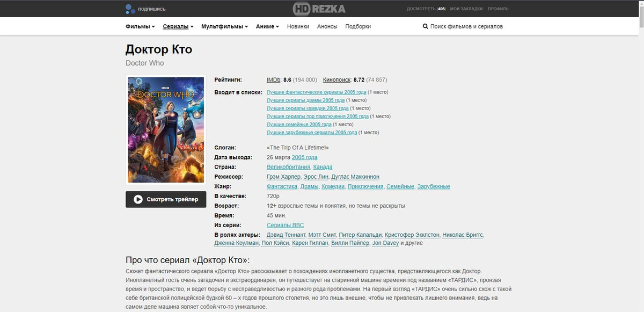The image size is (644, 312).
Task: Click the Доктор Кто title heading
Action: coord(159,49)
